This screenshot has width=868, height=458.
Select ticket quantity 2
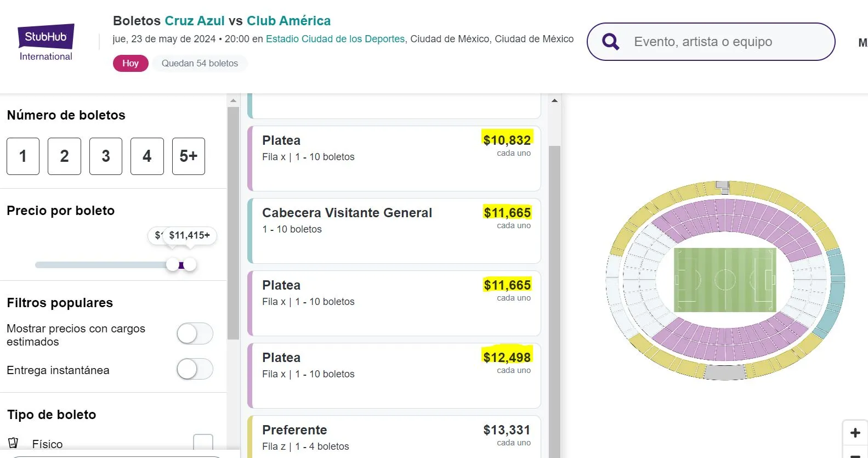[x=64, y=156]
